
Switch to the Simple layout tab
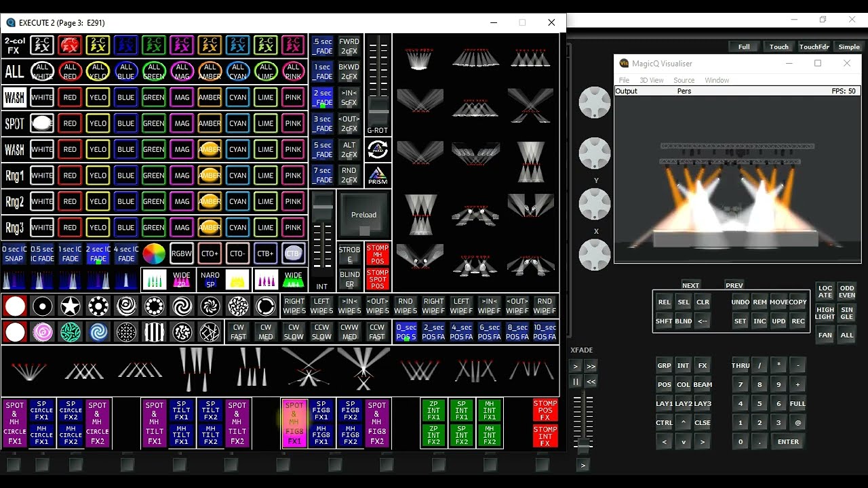pyautogui.click(x=849, y=47)
